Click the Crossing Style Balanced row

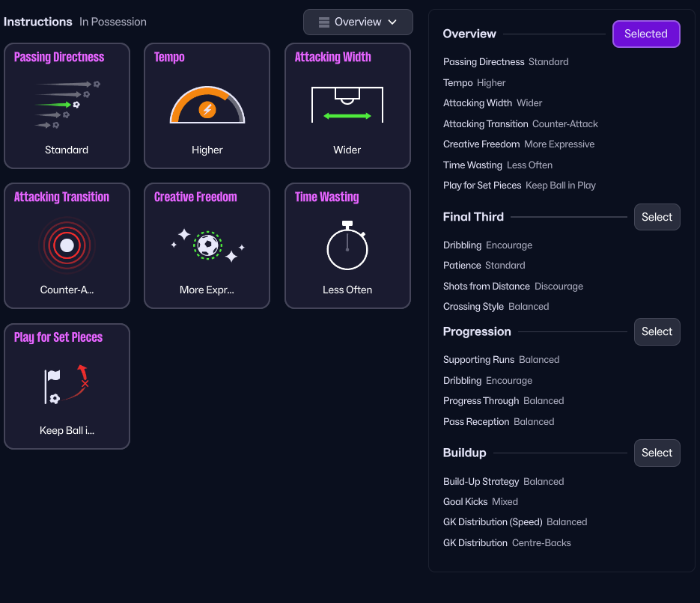pyautogui.click(x=496, y=306)
